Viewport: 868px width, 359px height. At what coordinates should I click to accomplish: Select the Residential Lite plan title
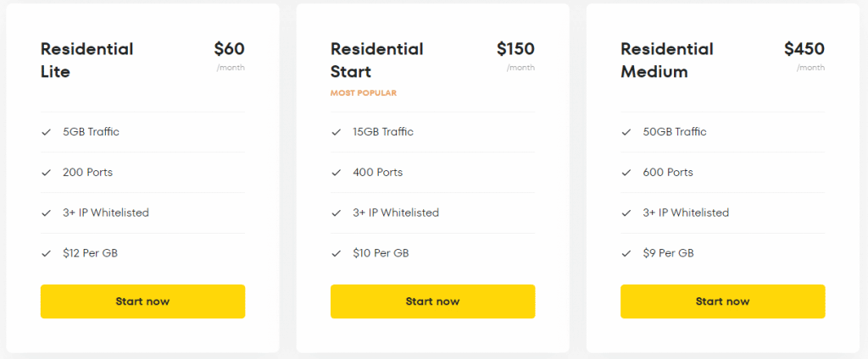pos(87,60)
